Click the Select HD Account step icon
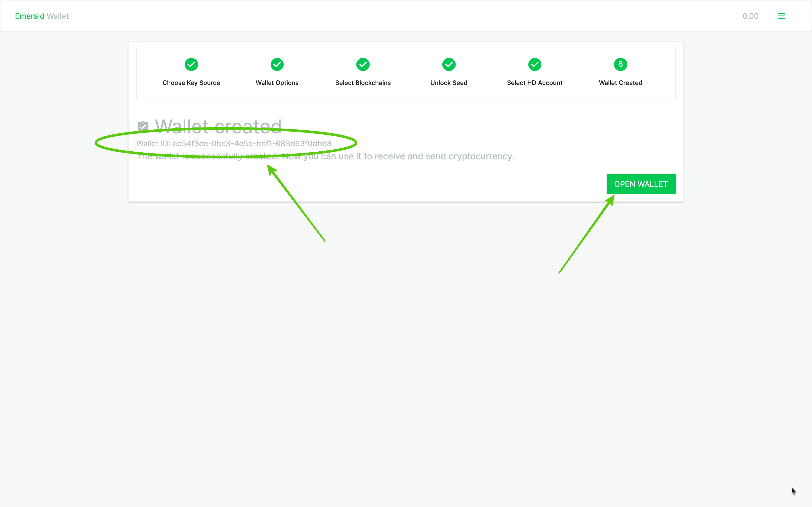The height and width of the screenshot is (507, 812). tap(534, 64)
